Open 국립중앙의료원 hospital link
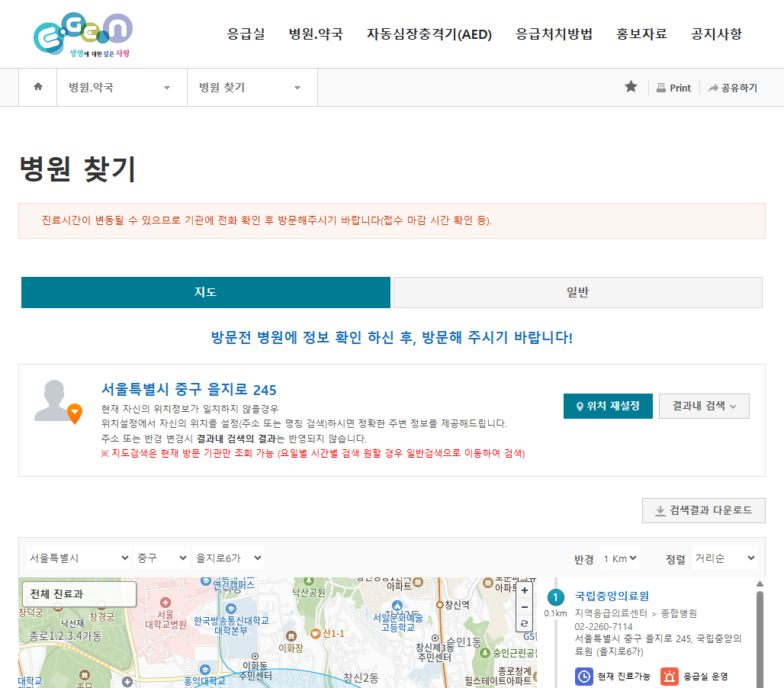The image size is (784, 688). click(612, 596)
